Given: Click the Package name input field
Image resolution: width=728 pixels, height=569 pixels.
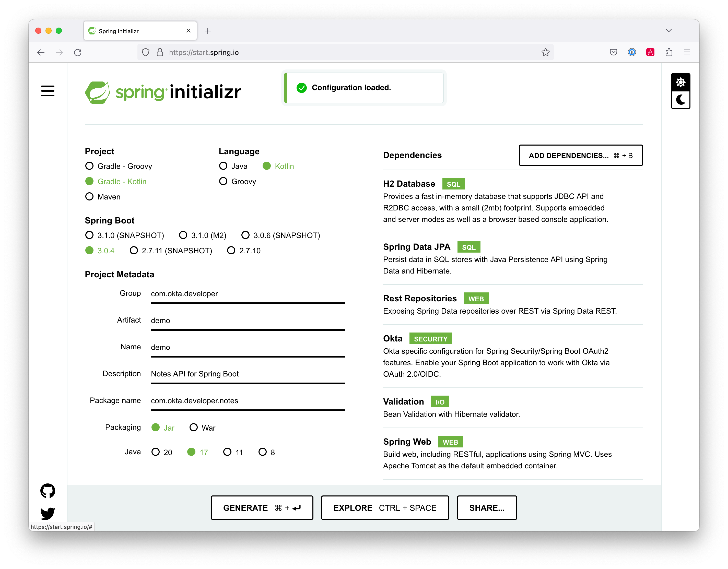Looking at the screenshot, I should 248,401.
